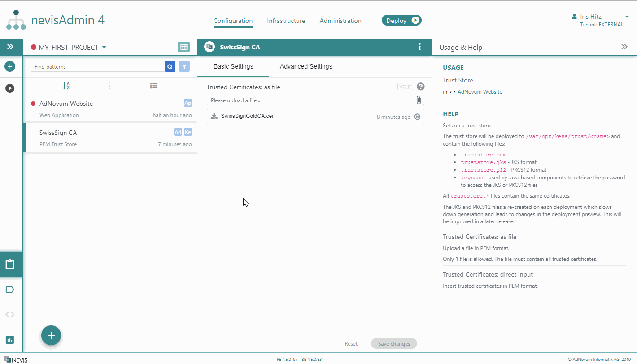Click the question mark help icon
Image resolution: width=637 pixels, height=364 pixels.
pyautogui.click(x=420, y=87)
